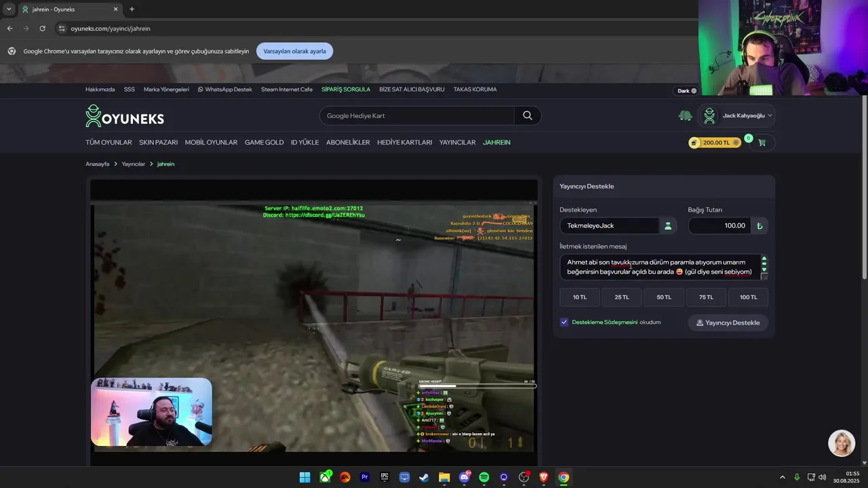This screenshot has height=488, width=868.
Task: Click the Bağış Tutarı amount field
Action: (719, 226)
